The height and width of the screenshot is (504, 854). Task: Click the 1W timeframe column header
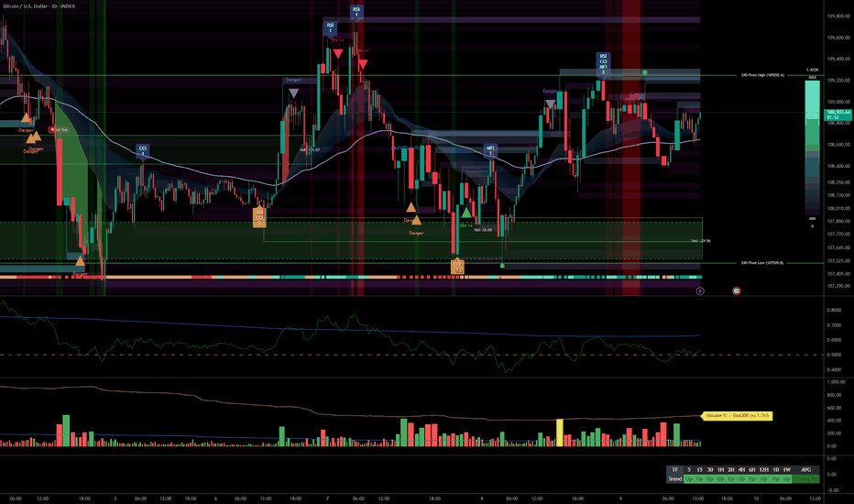point(786,470)
